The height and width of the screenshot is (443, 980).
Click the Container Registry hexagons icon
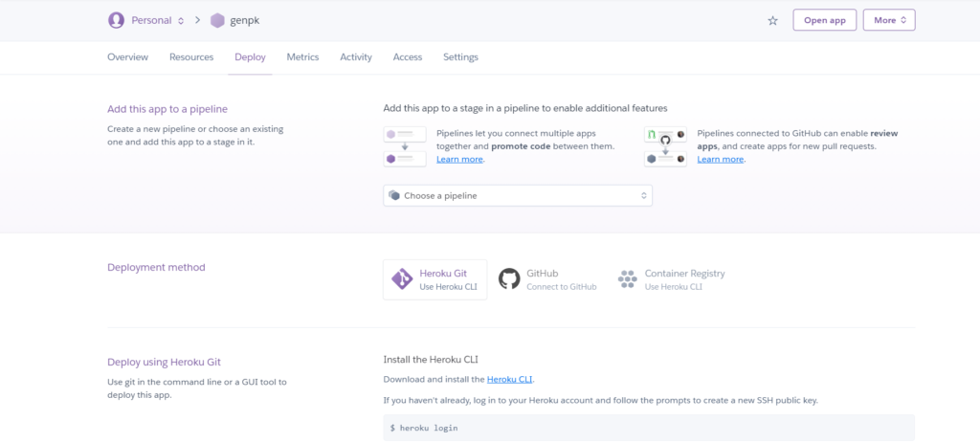click(628, 278)
